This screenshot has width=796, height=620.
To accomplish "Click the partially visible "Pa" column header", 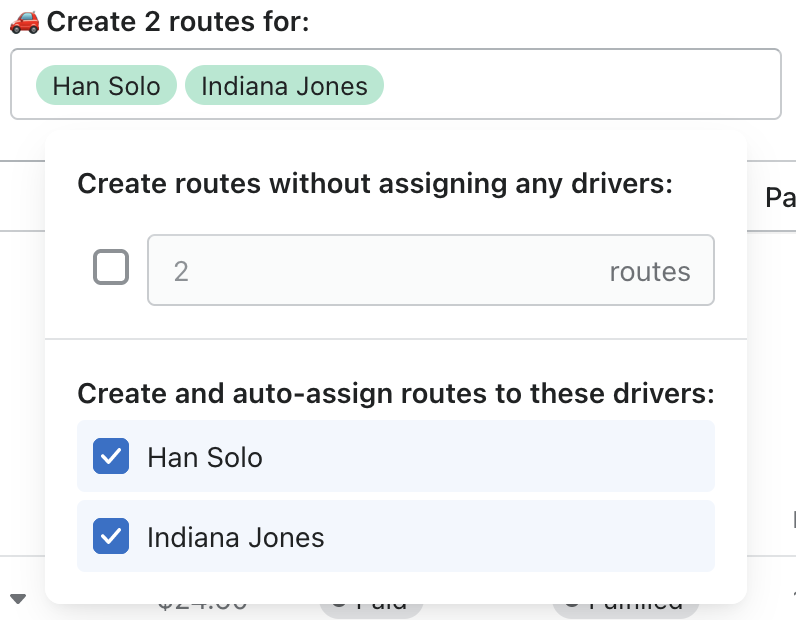I will [780, 198].
